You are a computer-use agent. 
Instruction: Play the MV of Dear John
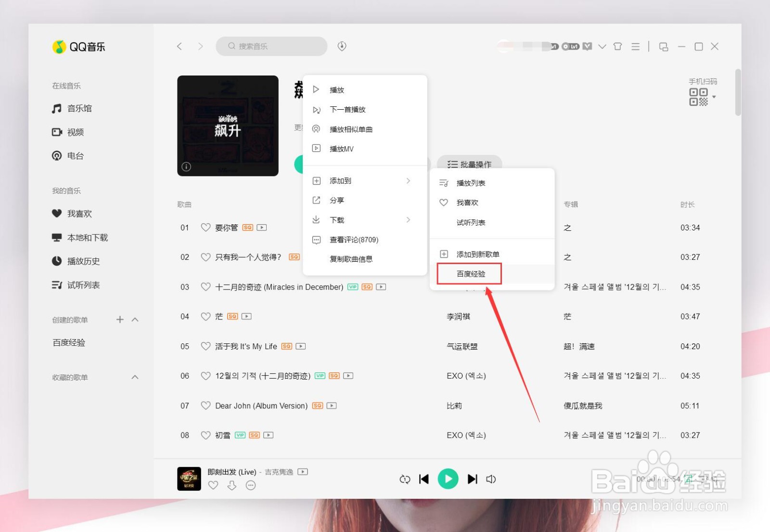332,405
